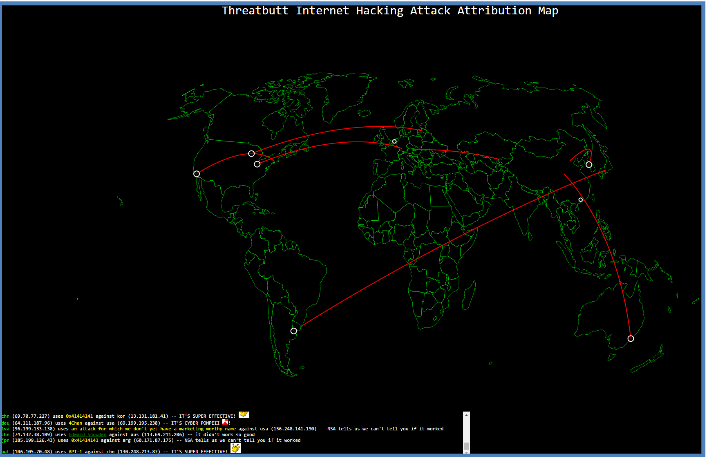The width and height of the screenshot is (708, 457).
Task: Click the attack node over Japan
Action: pos(589,165)
